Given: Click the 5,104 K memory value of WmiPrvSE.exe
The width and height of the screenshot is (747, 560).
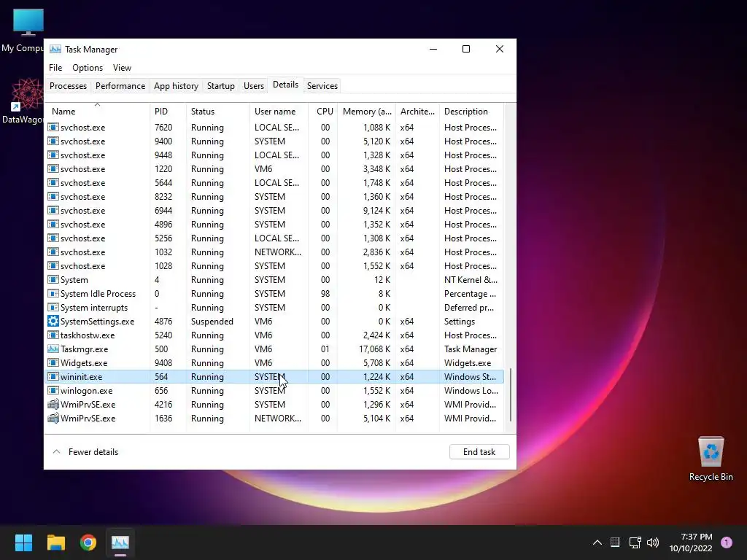Looking at the screenshot, I should tap(377, 418).
